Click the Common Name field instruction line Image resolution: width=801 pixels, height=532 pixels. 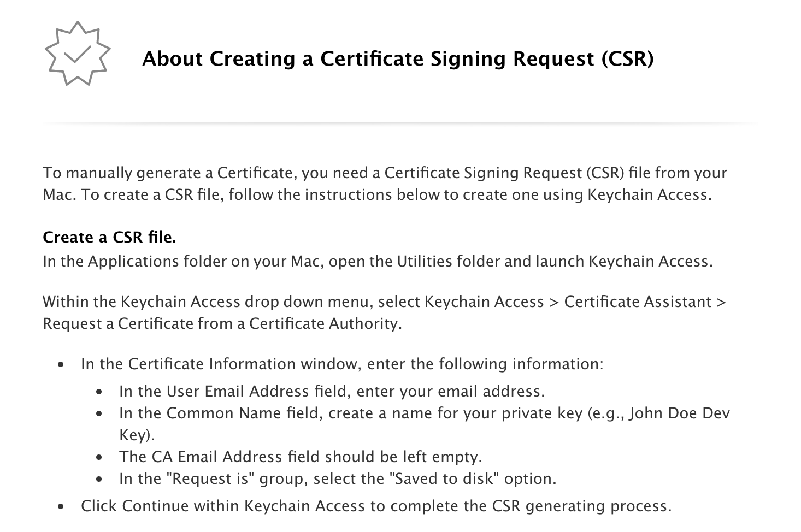(x=425, y=424)
